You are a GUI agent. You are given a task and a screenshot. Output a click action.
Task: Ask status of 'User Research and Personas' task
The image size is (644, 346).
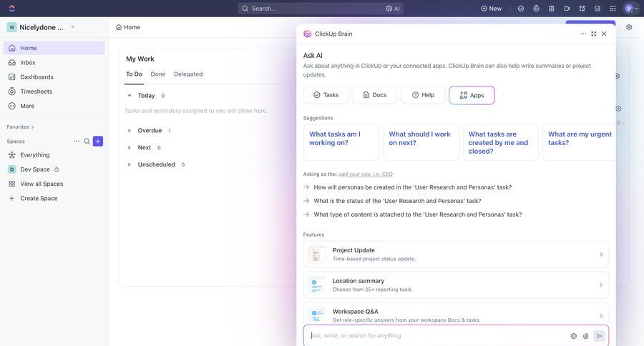(397, 201)
